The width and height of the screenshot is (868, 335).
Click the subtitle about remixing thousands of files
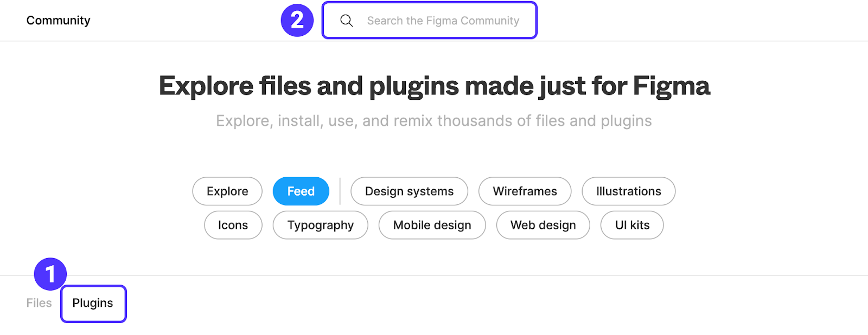click(x=434, y=121)
